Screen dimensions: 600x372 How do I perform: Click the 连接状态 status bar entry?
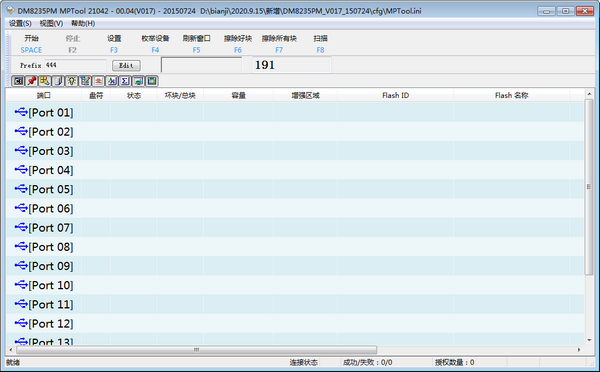(303, 362)
